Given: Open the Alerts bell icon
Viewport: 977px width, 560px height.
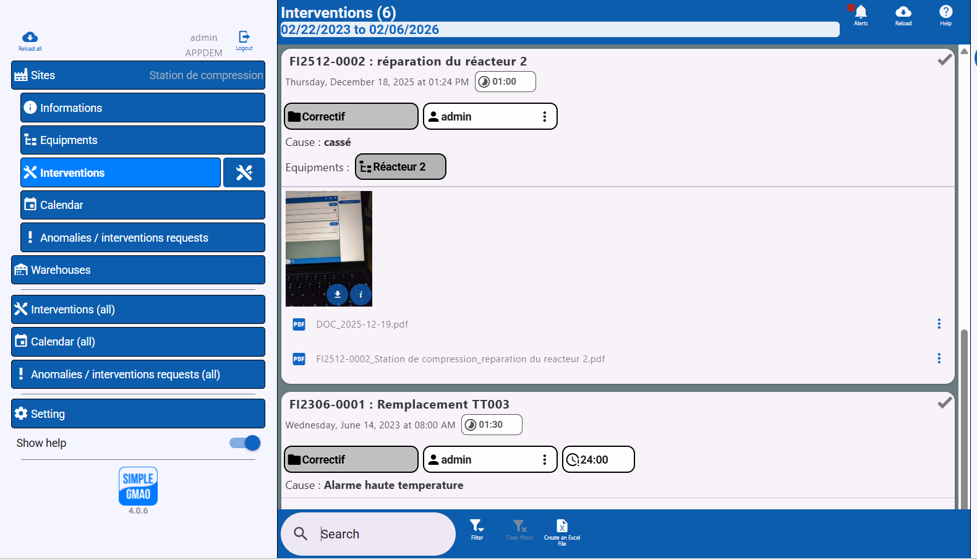Looking at the screenshot, I should (x=861, y=12).
